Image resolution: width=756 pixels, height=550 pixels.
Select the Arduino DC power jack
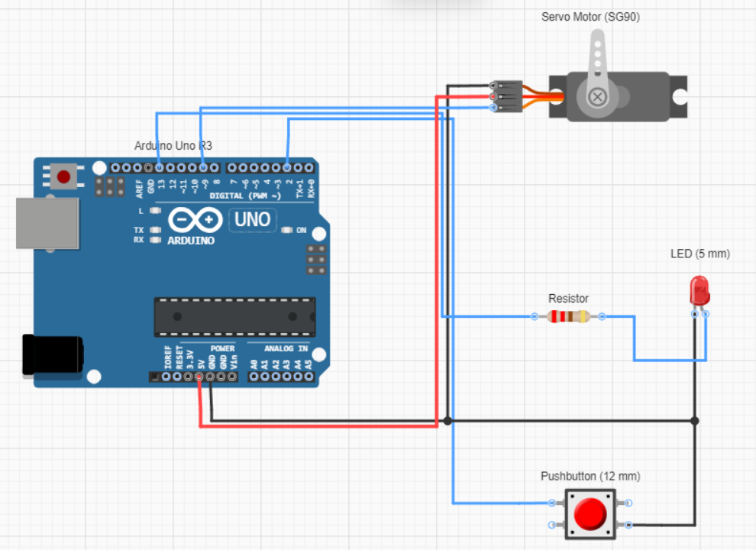tap(53, 355)
